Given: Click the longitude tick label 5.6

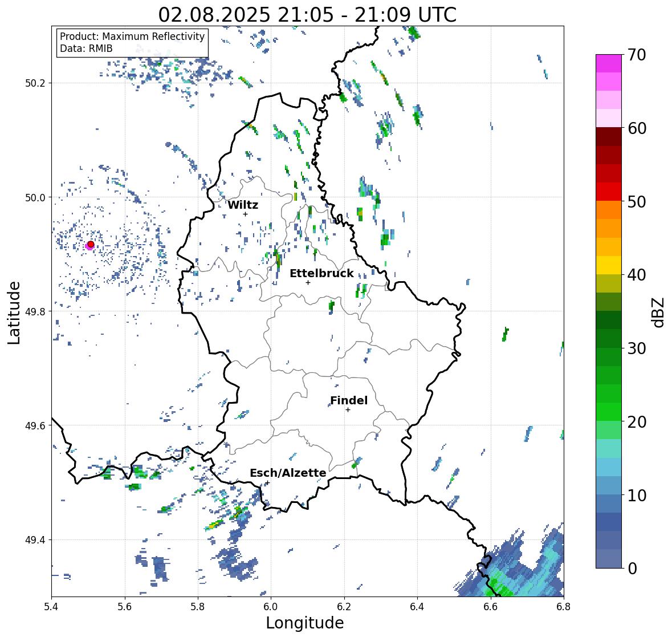Looking at the screenshot, I should pyautogui.click(x=125, y=606).
